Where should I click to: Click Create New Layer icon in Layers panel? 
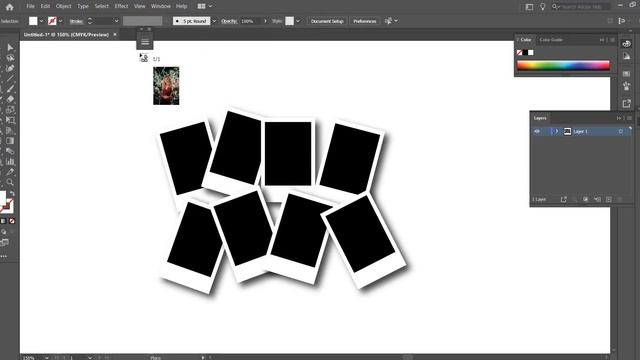[609, 199]
